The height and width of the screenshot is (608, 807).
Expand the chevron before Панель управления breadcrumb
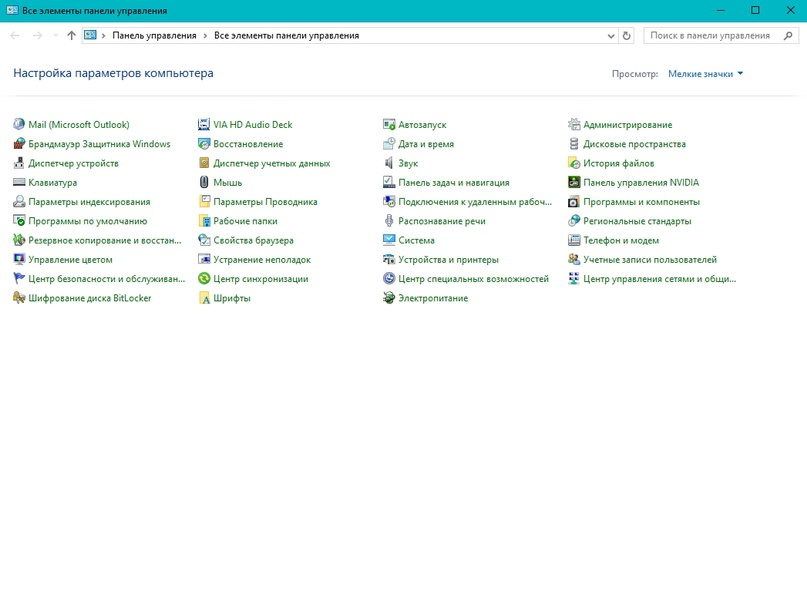pyautogui.click(x=103, y=36)
